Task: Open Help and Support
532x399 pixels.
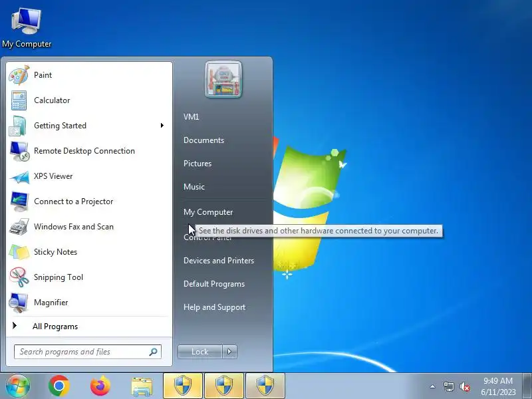Action: (214, 307)
